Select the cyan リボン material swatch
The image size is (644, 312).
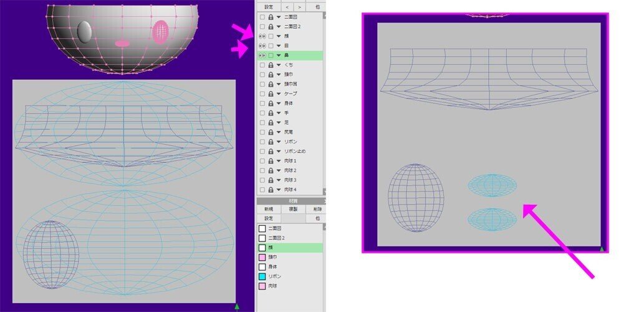tap(262, 276)
